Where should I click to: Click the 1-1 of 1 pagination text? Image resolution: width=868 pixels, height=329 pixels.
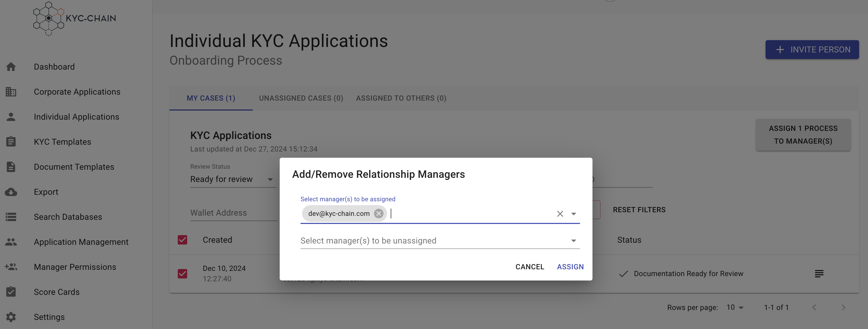click(x=776, y=307)
